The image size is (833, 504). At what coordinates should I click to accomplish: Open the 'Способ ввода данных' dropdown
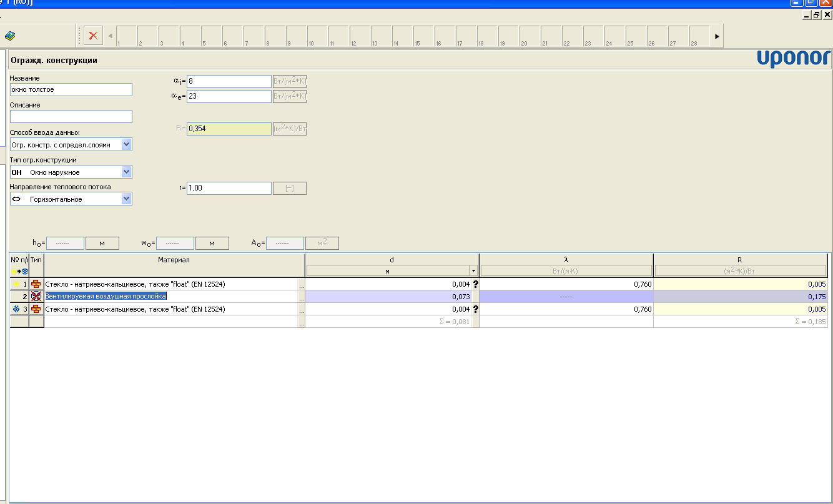point(127,145)
